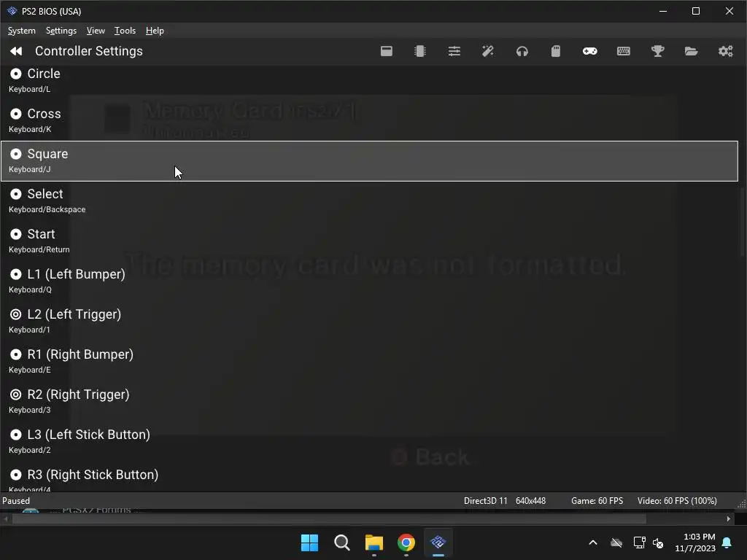Open Emulation settings sliders icon
Screen dimensions: 747x560
454,51
